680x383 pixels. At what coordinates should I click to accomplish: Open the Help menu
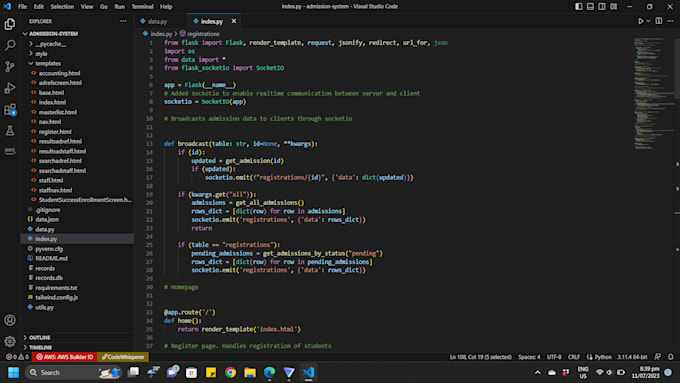pyautogui.click(x=166, y=7)
